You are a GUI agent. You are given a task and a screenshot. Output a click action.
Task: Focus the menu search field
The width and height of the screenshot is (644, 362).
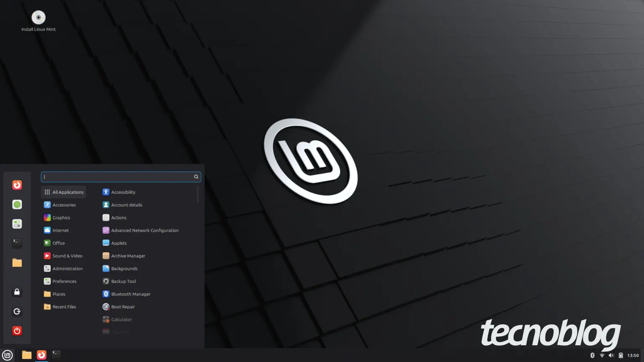pyautogui.click(x=117, y=177)
